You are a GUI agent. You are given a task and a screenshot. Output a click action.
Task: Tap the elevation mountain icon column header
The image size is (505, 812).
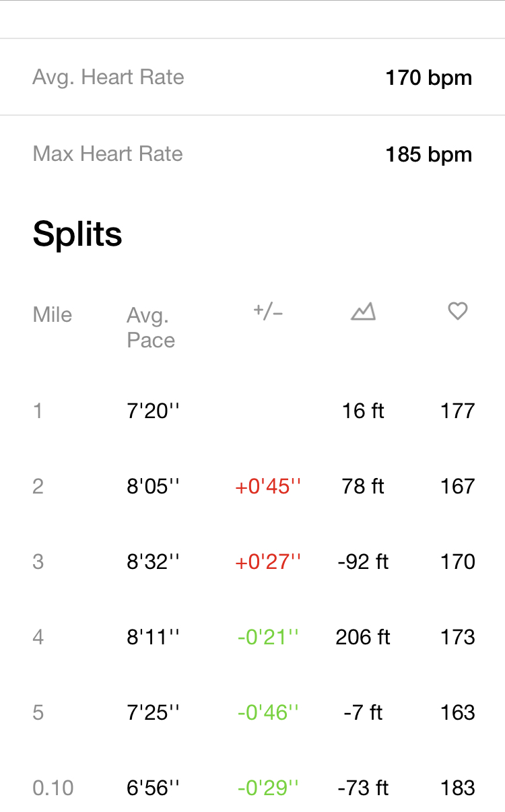coord(363,312)
